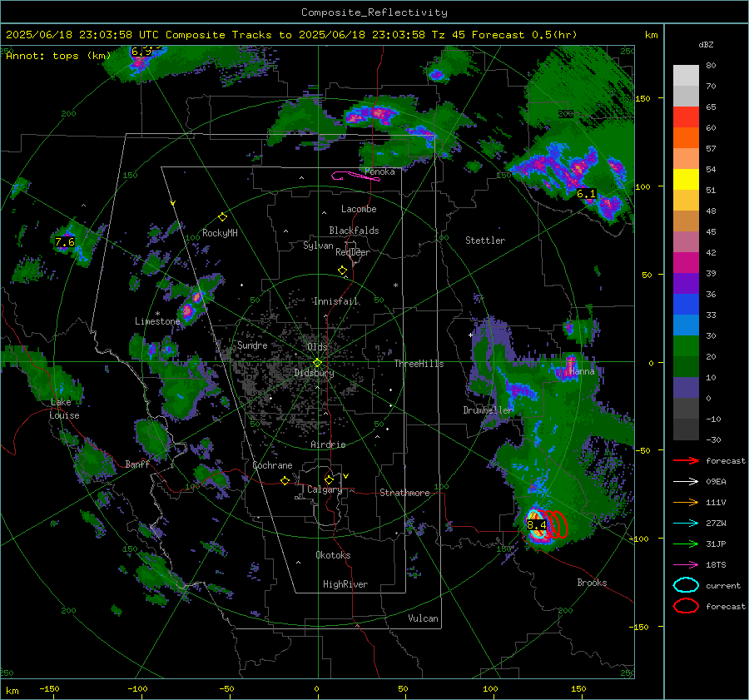Click the Strathmore city label
Viewport: 749px width, 700px height.
tap(404, 493)
